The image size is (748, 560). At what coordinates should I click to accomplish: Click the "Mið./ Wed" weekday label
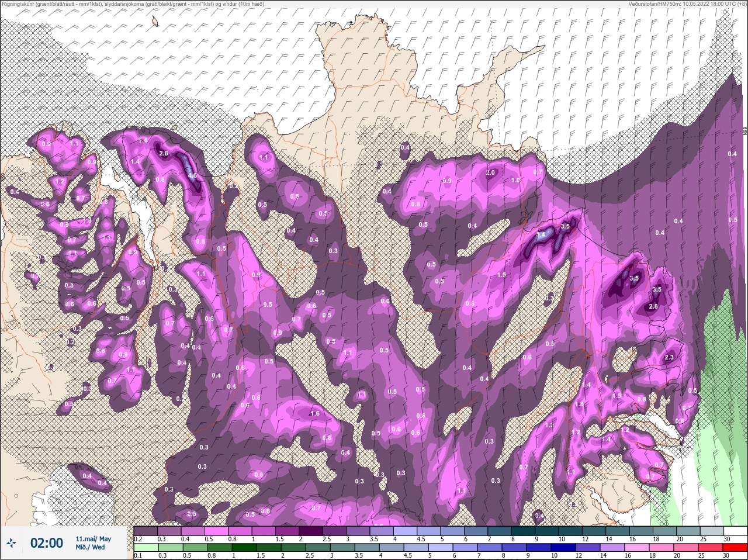tap(91, 547)
